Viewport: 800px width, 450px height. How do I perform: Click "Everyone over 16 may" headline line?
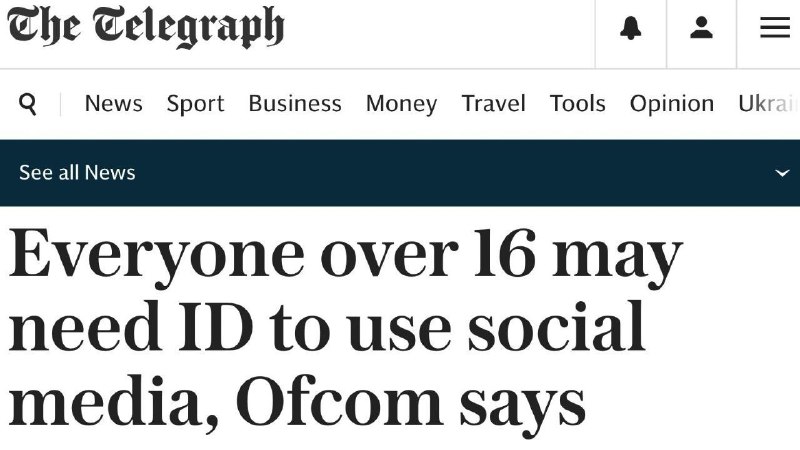click(x=346, y=257)
